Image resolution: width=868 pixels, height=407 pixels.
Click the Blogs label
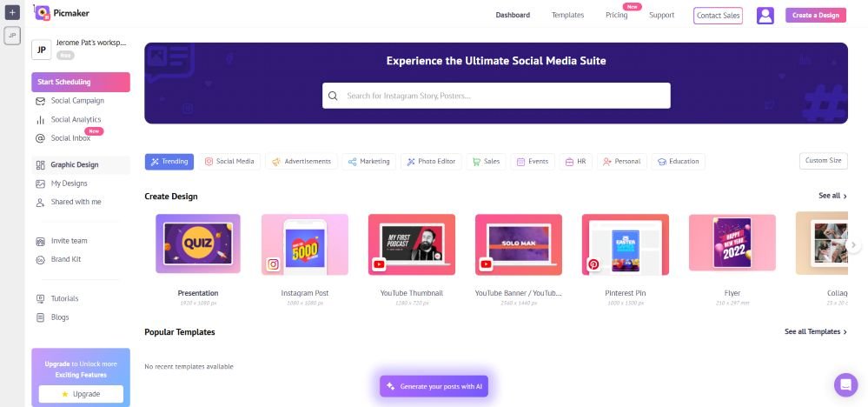[x=60, y=317]
